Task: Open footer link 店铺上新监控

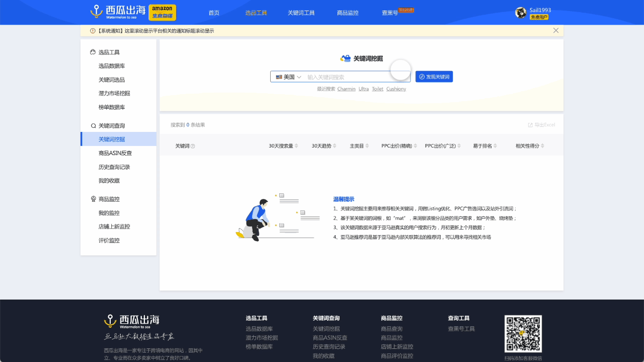Action: (x=397, y=347)
